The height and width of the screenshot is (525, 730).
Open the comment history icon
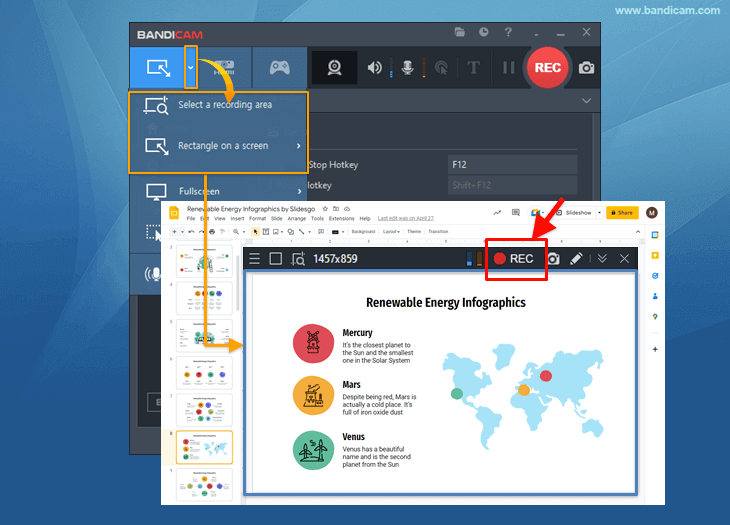(515, 213)
